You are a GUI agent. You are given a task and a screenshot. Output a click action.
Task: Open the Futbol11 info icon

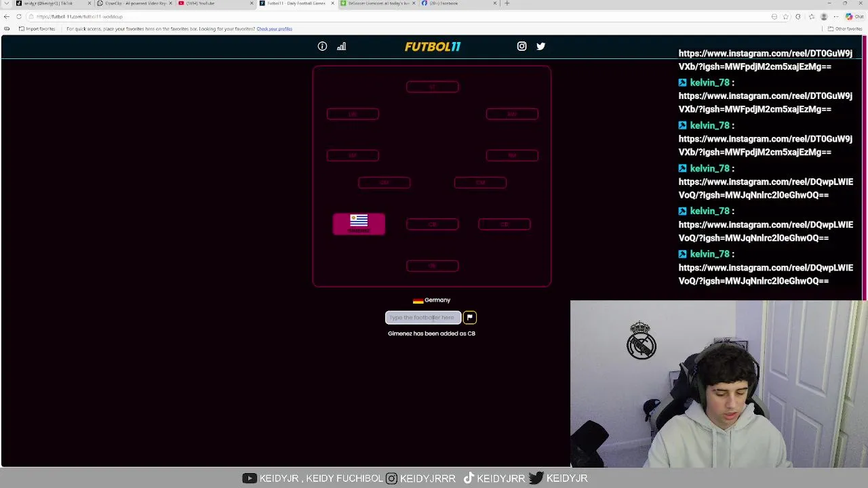tap(322, 46)
